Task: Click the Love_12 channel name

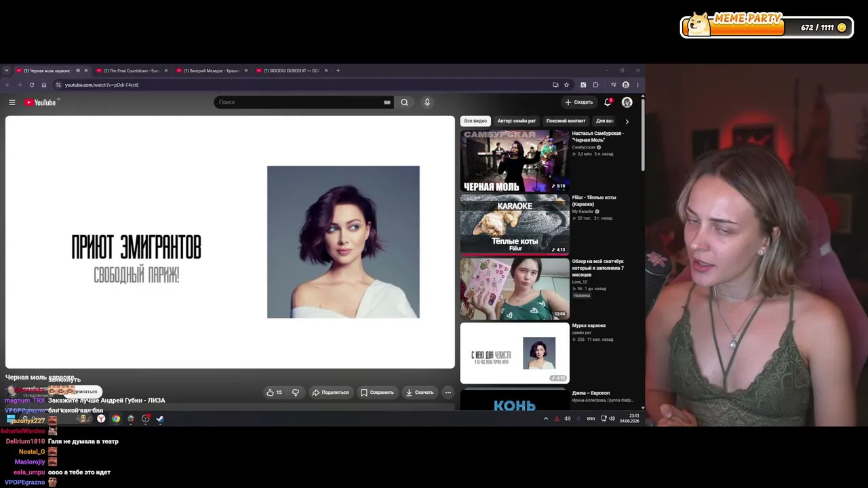Action: click(580, 282)
